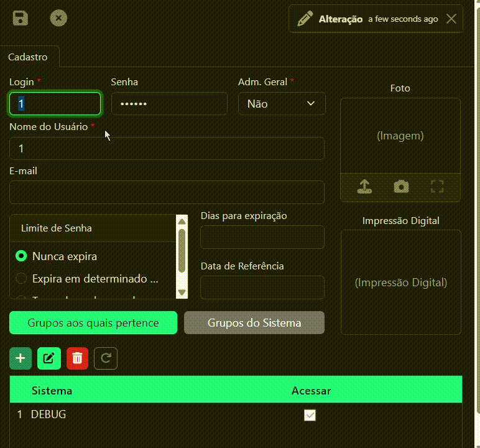480x448 pixels.
Task: Click the save floppy disk icon
Action: coord(21,18)
